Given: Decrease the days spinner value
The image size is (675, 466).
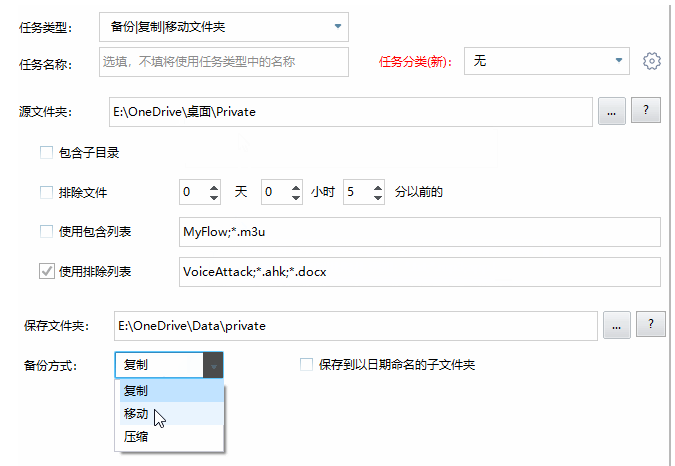Looking at the screenshot, I should [214, 197].
